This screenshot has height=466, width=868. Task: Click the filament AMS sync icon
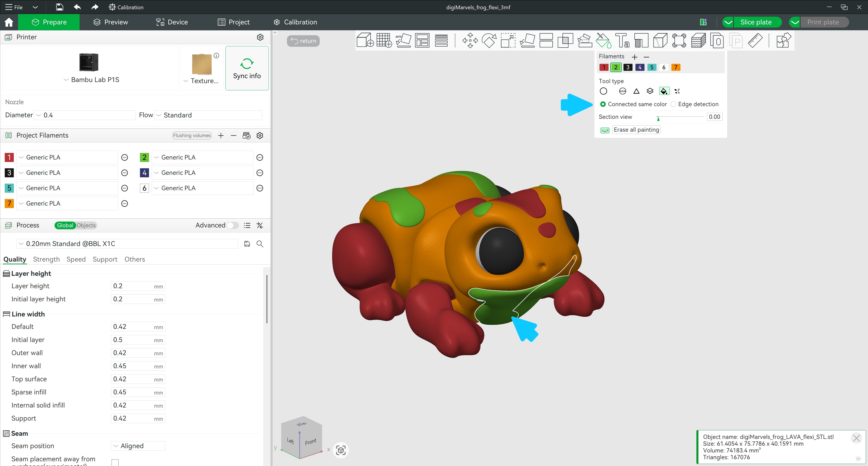click(246, 135)
